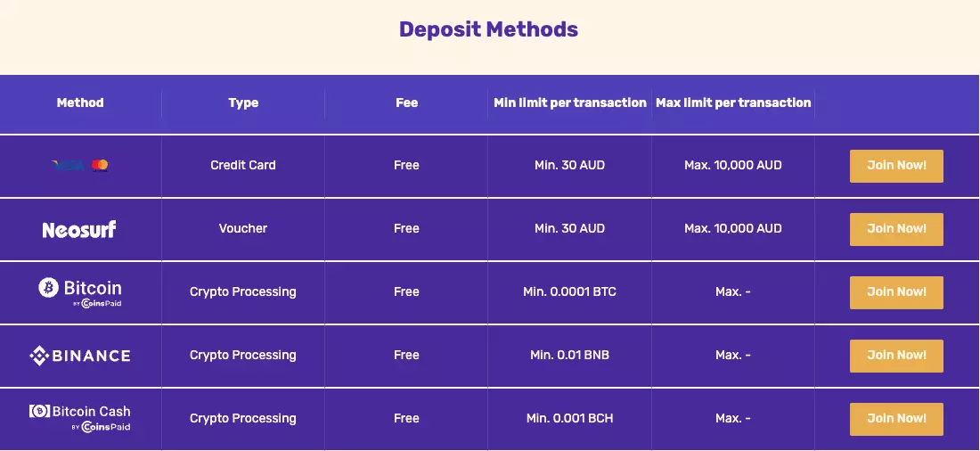Click the Binance logo

pos(80,356)
